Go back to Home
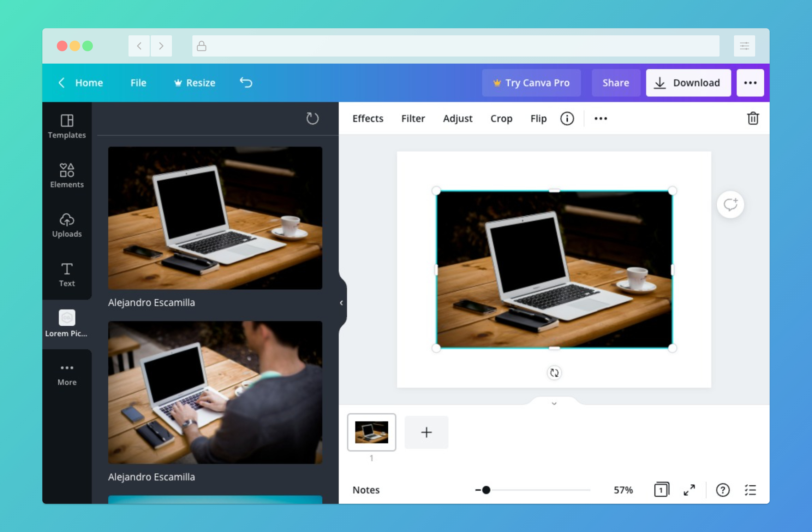Image resolution: width=812 pixels, height=532 pixels. [81, 83]
